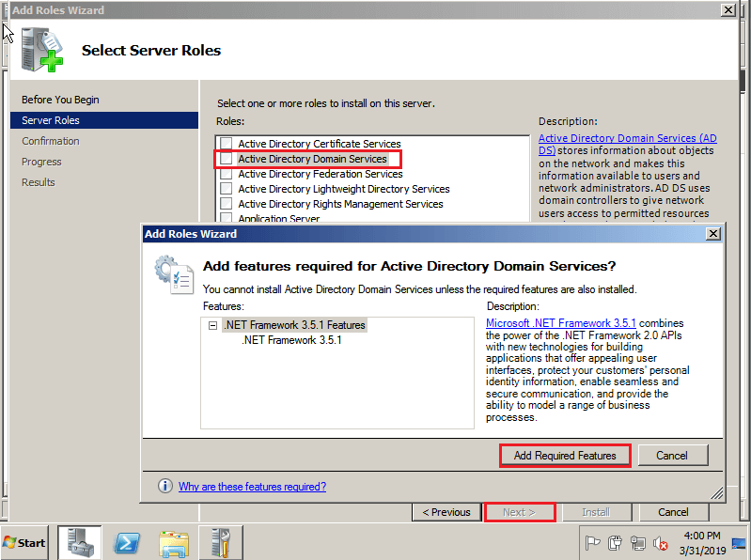Screen dimensions: 751x560
Task: Open Server Manager from taskbar
Action: [x=80, y=543]
